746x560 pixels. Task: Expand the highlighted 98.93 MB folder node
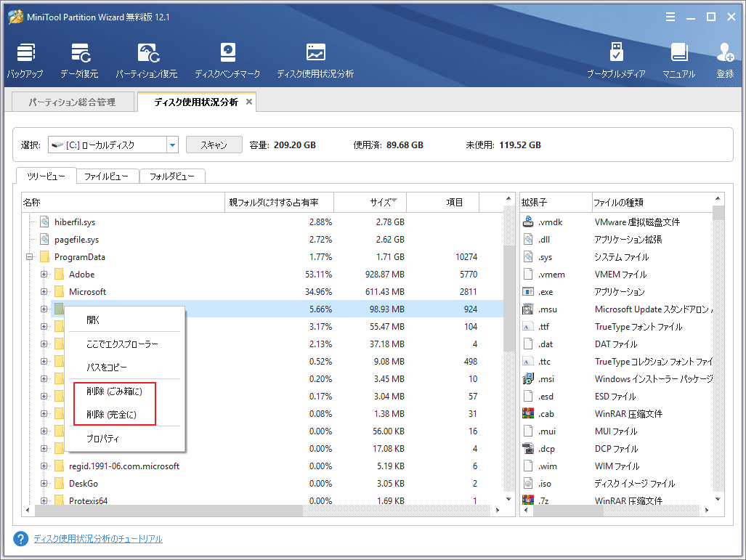[x=44, y=309]
